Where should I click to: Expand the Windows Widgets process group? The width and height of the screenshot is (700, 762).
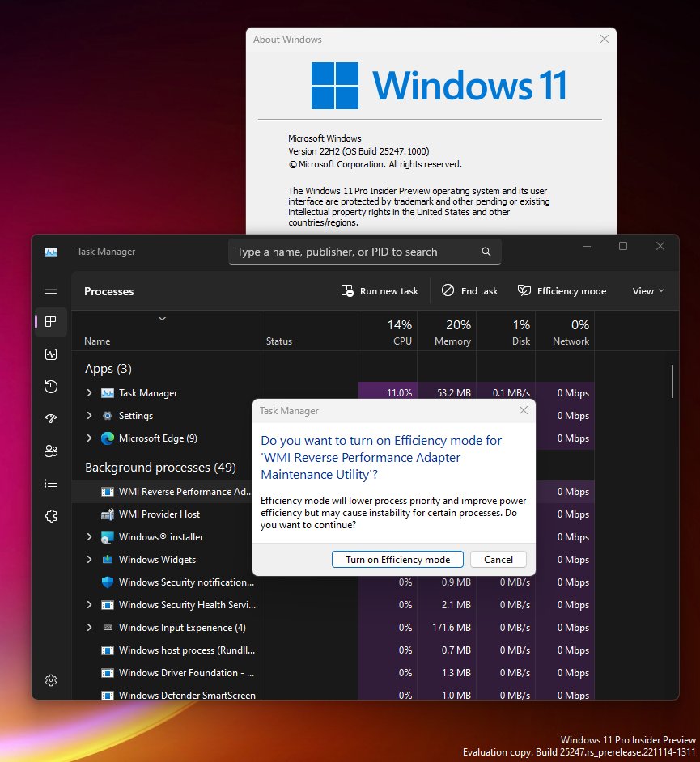click(x=89, y=559)
